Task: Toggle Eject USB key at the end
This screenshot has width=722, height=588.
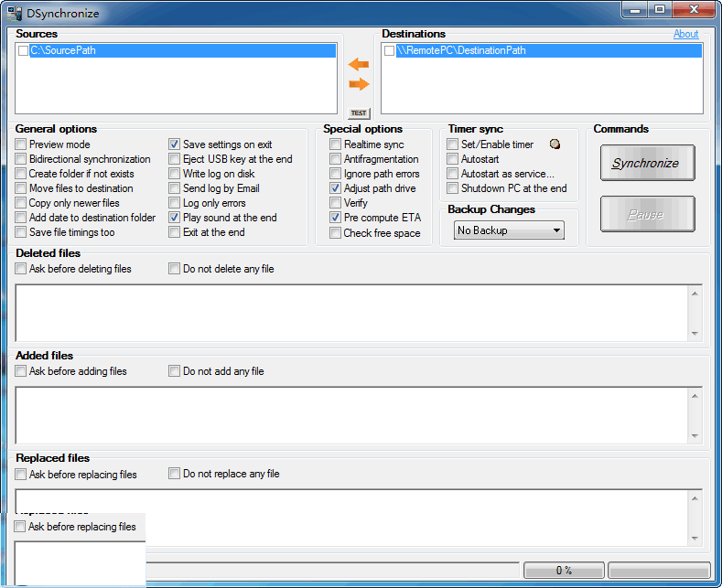Action: coord(174,159)
